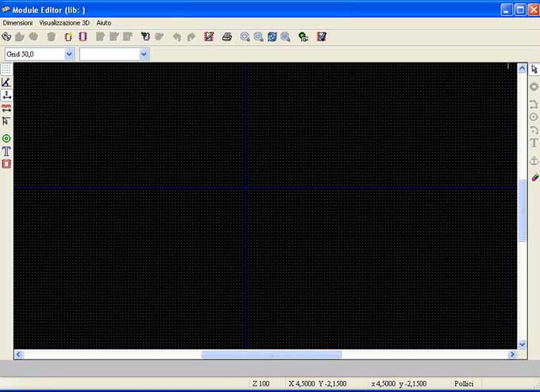540x392 pixels.
Task: Create a new module with the new-module icon
Action: (x=68, y=37)
